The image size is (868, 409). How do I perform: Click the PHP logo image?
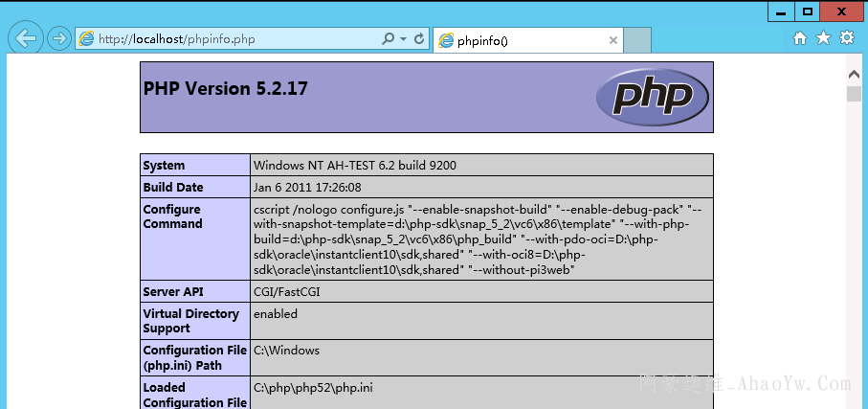click(652, 97)
